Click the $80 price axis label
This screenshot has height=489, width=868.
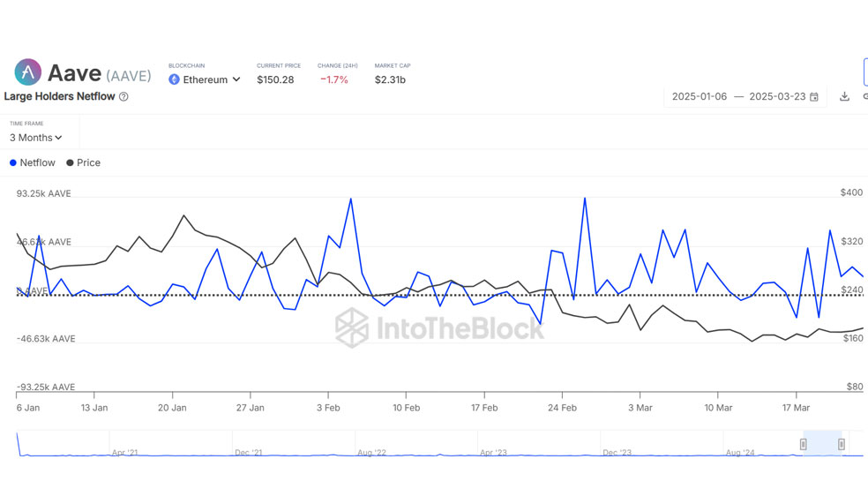pos(854,387)
